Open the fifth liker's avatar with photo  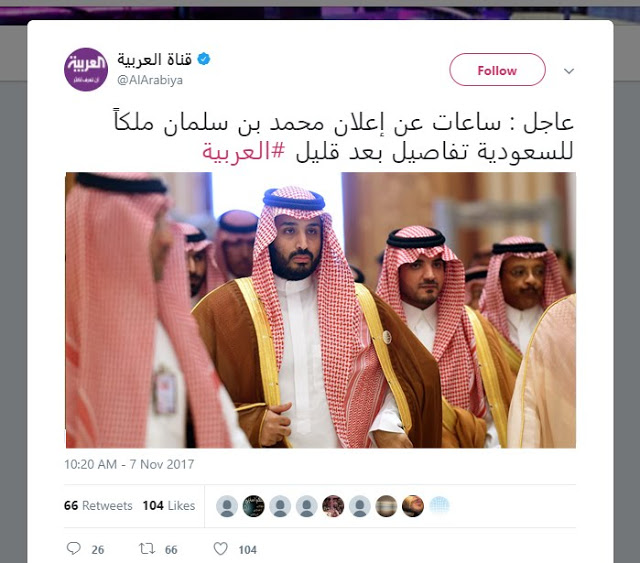pos(333,506)
